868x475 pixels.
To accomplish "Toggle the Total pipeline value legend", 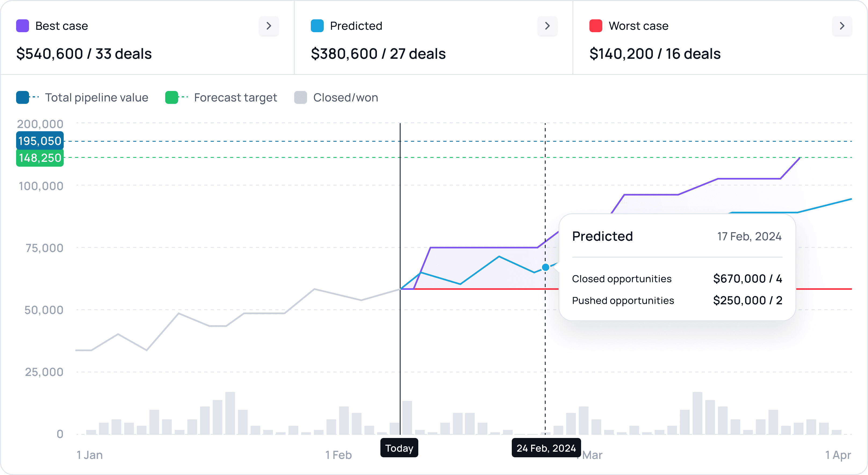I will point(96,98).
